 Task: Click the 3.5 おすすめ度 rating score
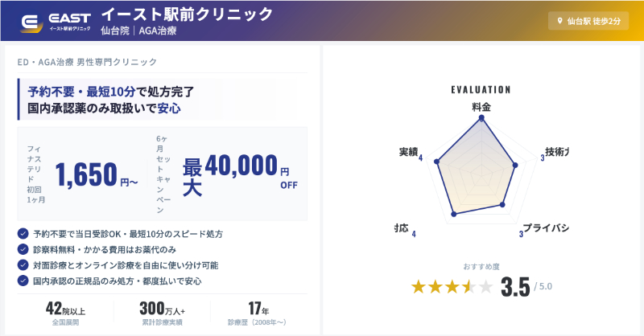[x=515, y=286]
